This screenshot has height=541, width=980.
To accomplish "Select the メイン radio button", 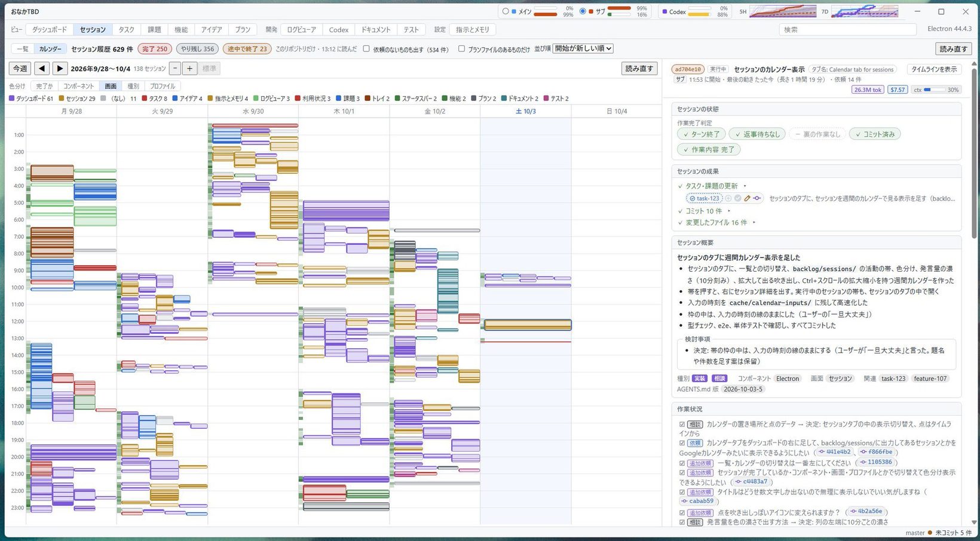I will point(506,11).
